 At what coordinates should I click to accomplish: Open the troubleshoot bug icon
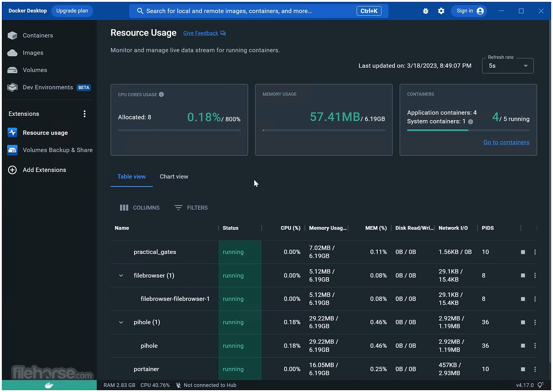(426, 11)
